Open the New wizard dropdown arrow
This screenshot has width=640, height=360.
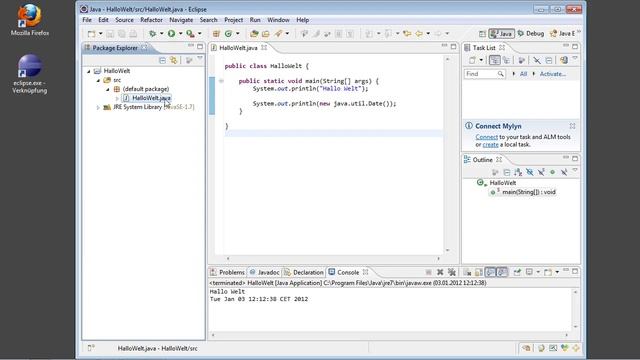100,34
